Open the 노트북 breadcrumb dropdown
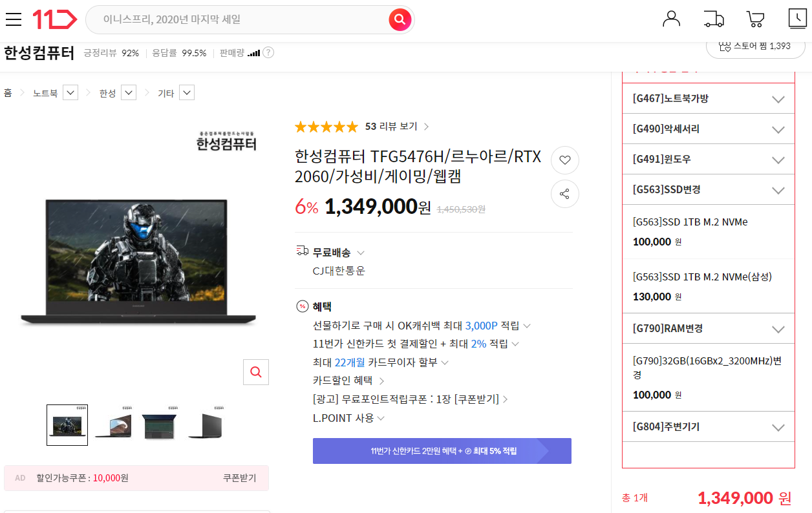 click(70, 93)
